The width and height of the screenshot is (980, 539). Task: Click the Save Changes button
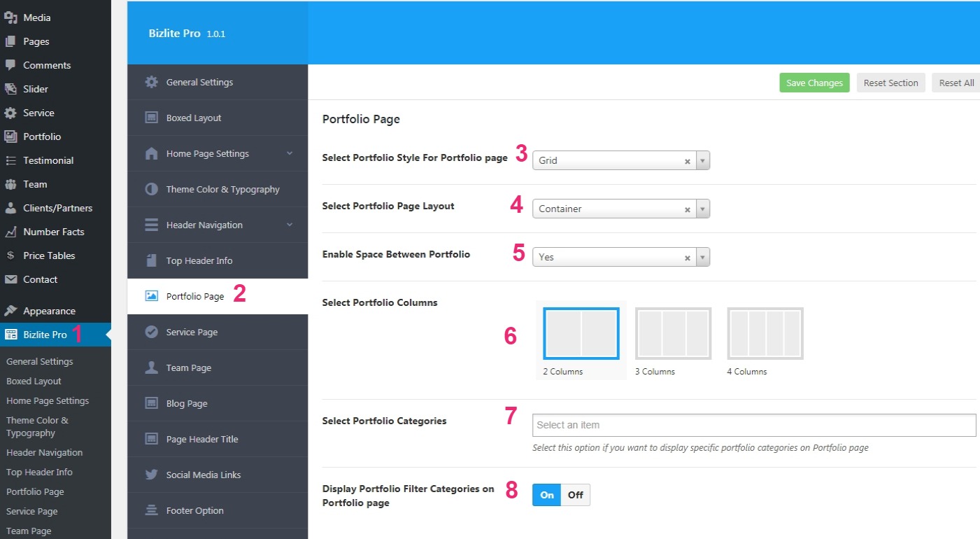click(x=815, y=83)
